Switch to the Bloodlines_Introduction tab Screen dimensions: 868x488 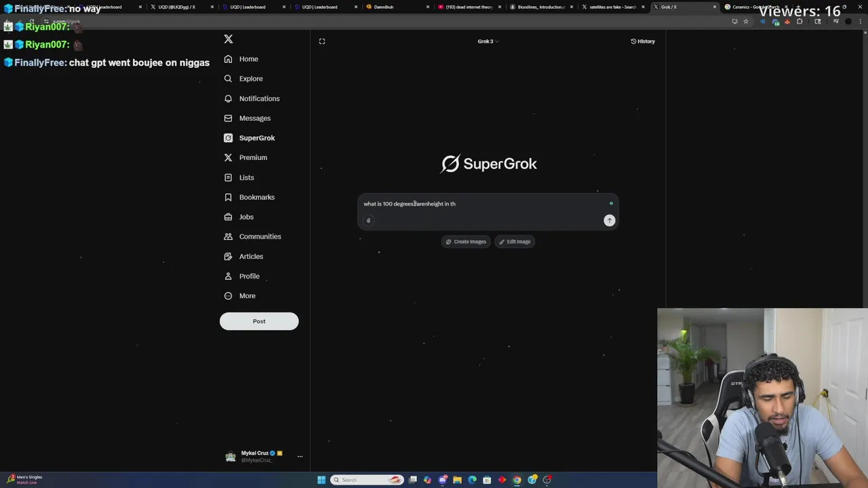pos(541,7)
